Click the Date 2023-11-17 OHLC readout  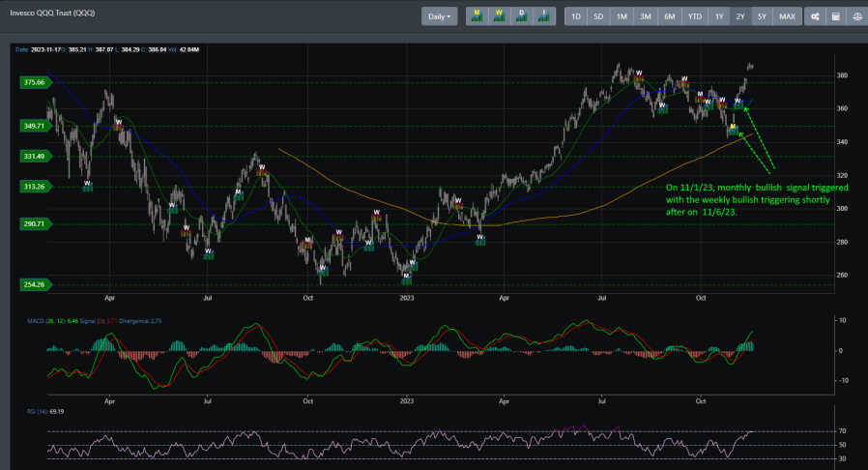(107, 50)
